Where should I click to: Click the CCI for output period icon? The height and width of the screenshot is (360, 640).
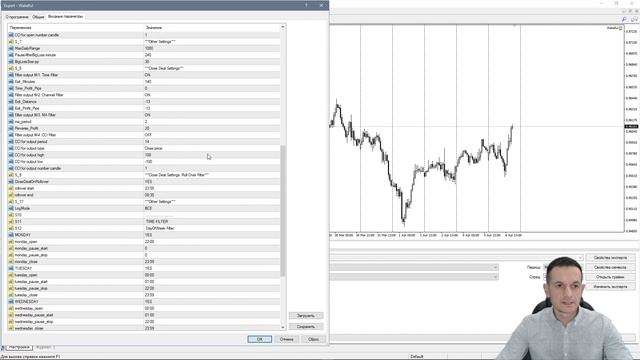click(11, 142)
